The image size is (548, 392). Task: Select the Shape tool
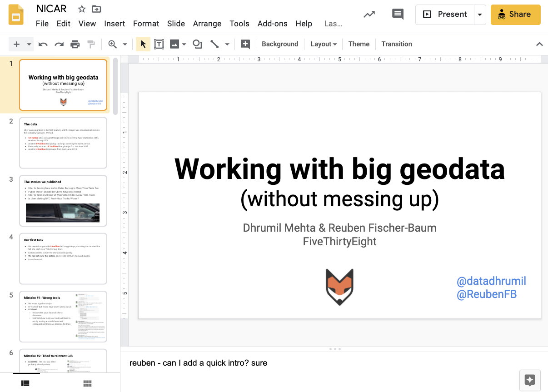click(x=197, y=44)
